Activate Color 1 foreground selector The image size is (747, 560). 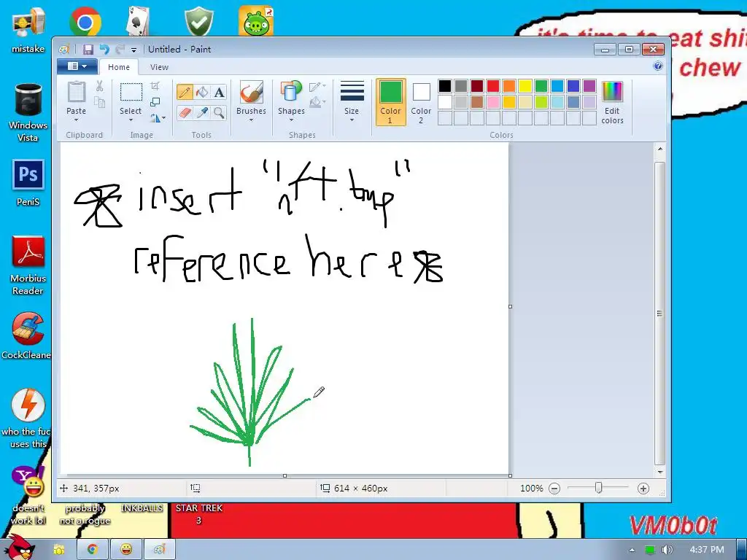(x=391, y=102)
